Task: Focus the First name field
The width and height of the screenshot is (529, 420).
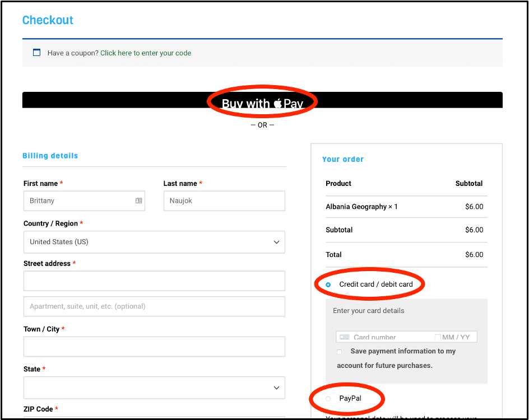Action: [84, 201]
